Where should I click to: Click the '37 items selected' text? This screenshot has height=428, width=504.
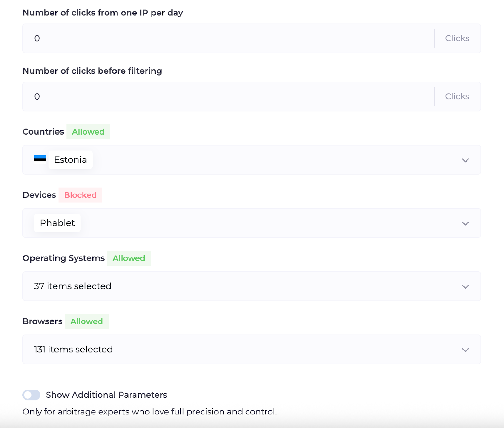73,286
